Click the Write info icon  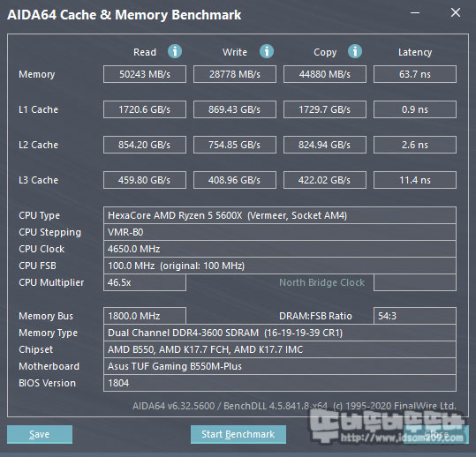pos(267,51)
